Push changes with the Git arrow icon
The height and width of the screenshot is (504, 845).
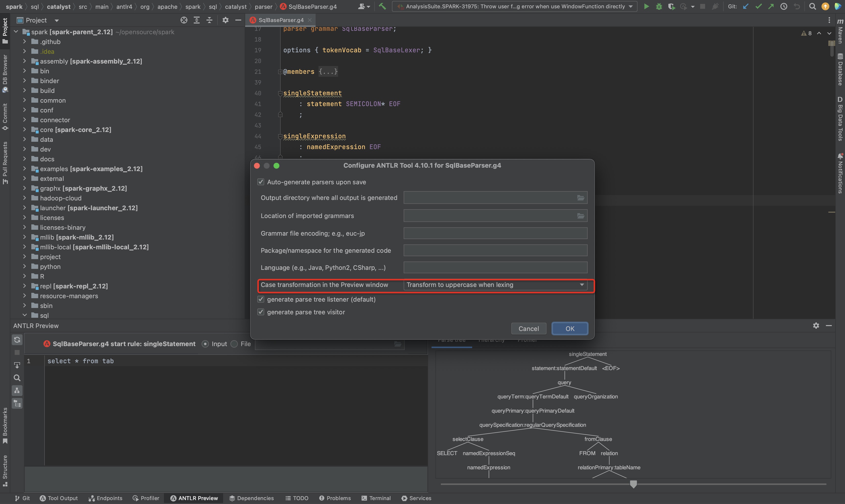pyautogui.click(x=771, y=6)
